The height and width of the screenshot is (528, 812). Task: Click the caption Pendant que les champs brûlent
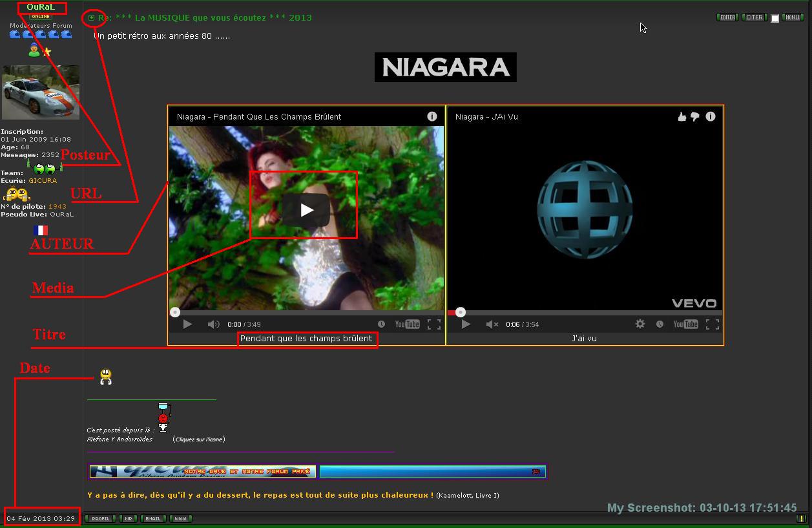(x=306, y=339)
